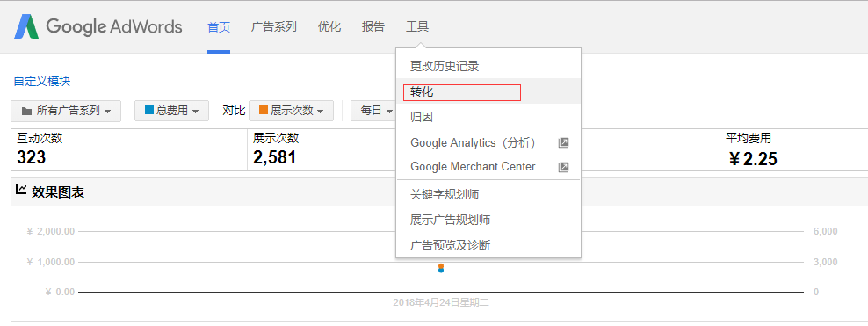Open the 每日 interval dropdown
This screenshot has width=868, height=326.
tap(374, 111)
